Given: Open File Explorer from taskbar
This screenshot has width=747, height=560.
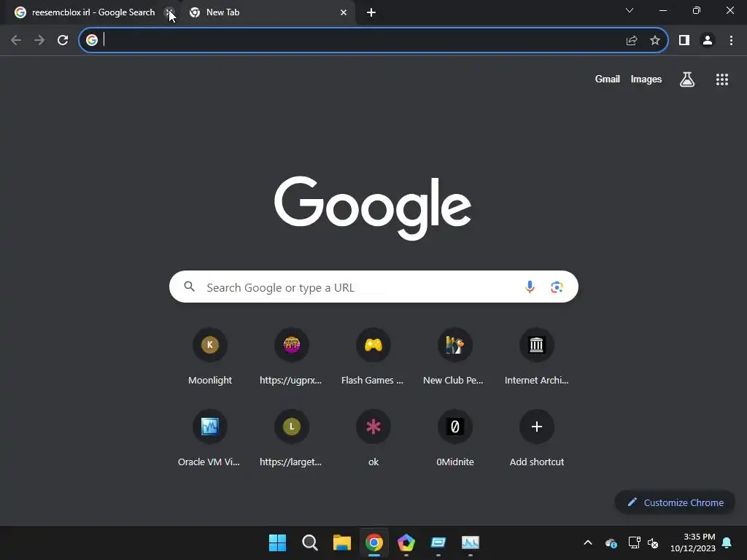Looking at the screenshot, I should [341, 542].
